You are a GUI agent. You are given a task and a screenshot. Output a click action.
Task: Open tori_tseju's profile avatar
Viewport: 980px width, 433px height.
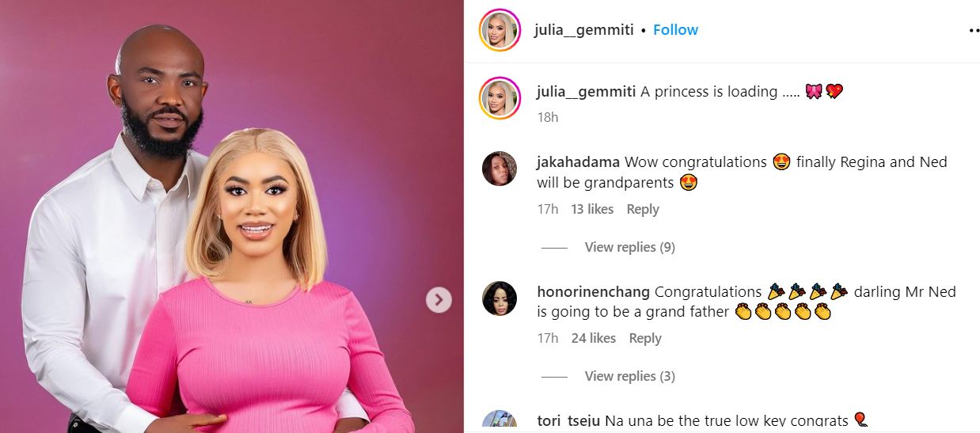(499, 422)
